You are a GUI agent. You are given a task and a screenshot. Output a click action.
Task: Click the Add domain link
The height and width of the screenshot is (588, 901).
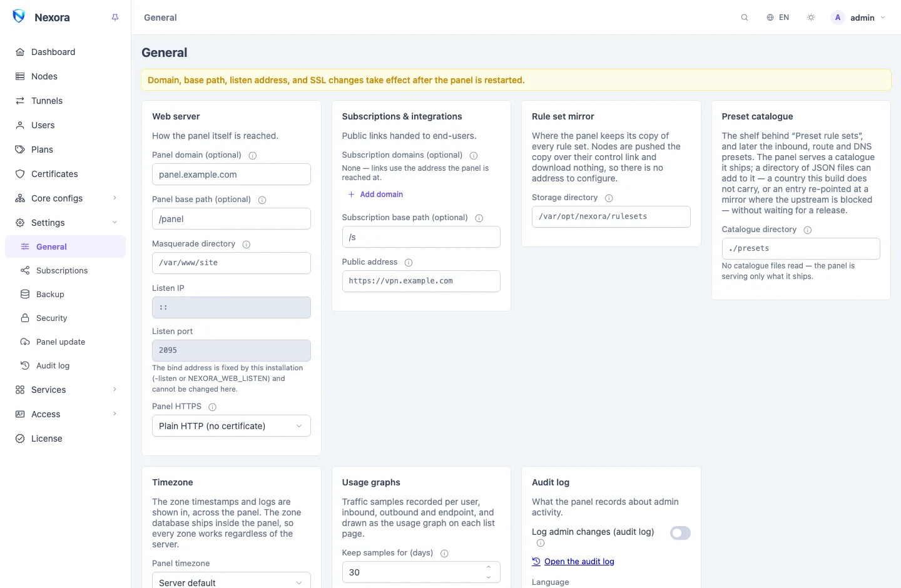coord(375,195)
